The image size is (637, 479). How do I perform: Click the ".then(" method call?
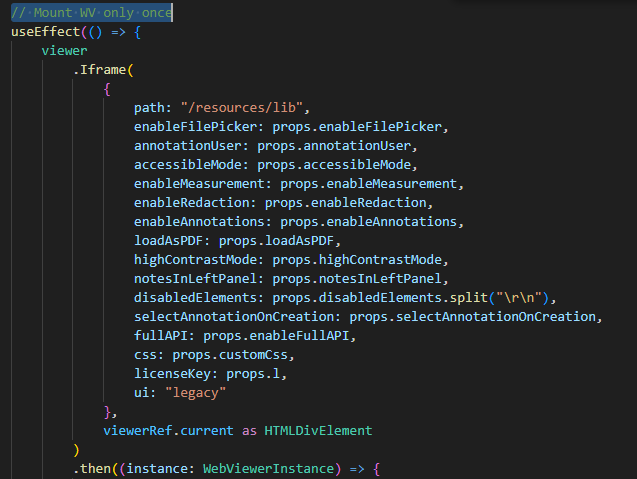pyautogui.click(x=95, y=469)
